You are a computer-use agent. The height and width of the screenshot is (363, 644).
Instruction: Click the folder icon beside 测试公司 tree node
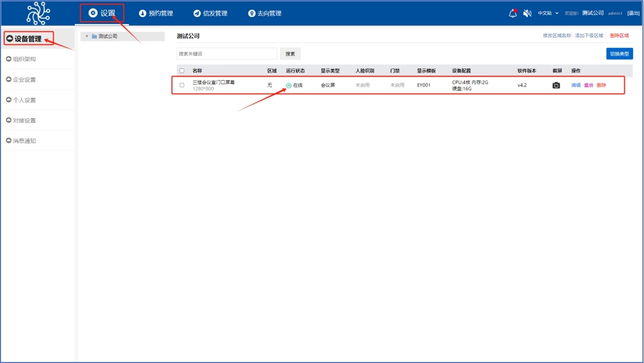95,36
